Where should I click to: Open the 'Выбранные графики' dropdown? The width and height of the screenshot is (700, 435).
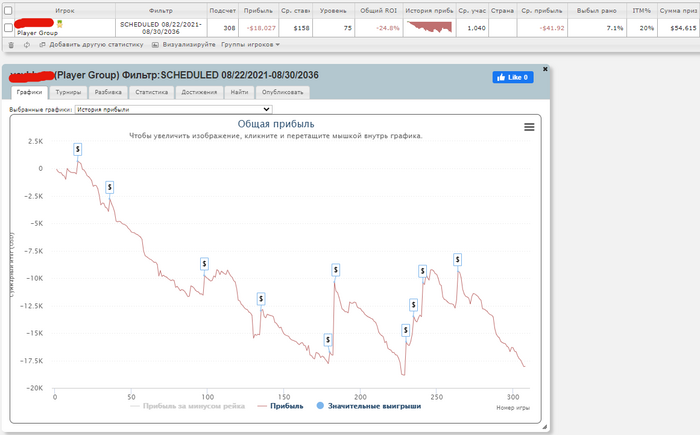(173, 109)
